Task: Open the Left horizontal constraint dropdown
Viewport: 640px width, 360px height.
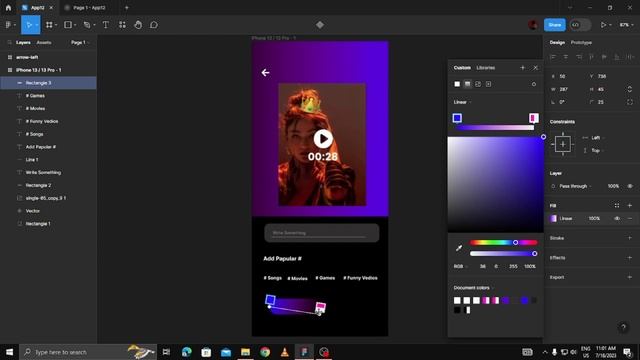Action: pyautogui.click(x=598, y=138)
